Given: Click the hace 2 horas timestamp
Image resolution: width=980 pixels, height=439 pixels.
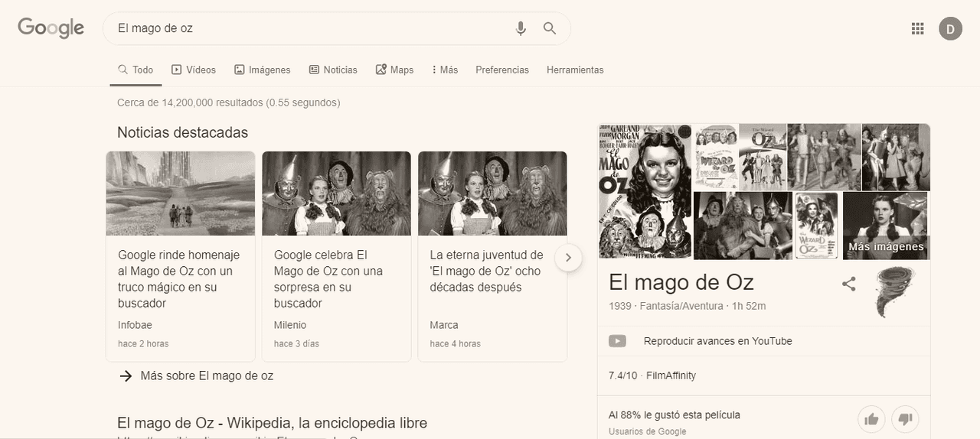Looking at the screenshot, I should click(143, 344).
